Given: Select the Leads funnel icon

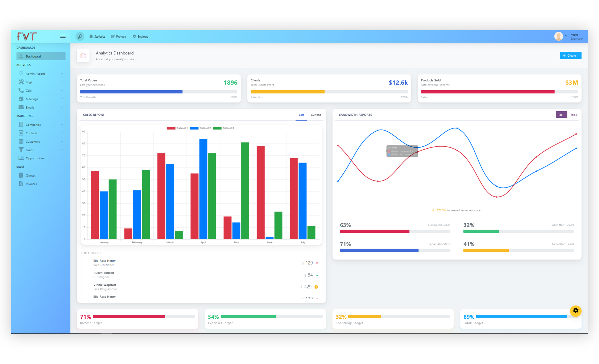Looking at the screenshot, I should point(21,150).
